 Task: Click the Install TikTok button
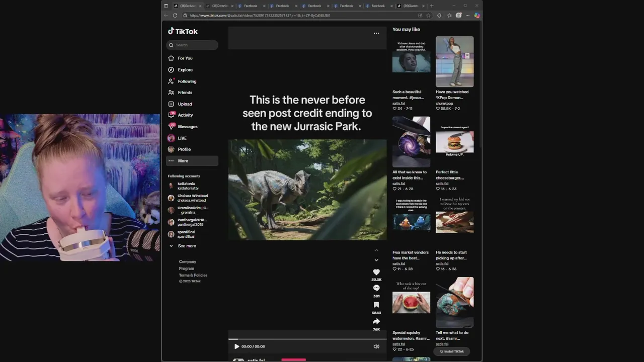452,351
